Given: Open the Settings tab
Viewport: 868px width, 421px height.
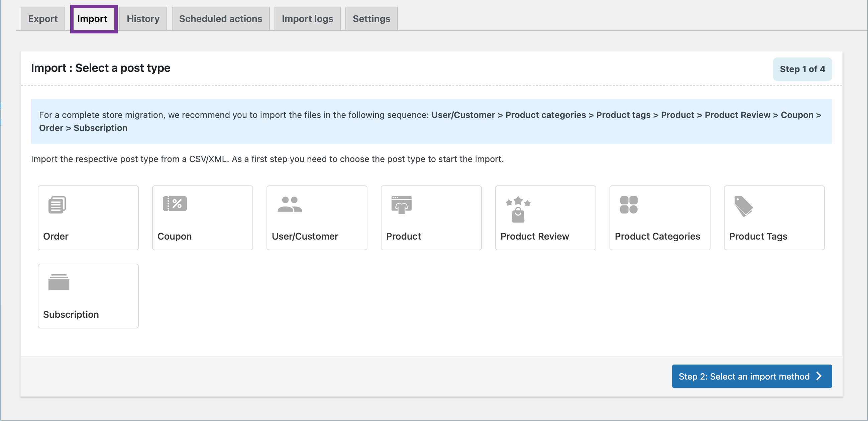Looking at the screenshot, I should point(371,19).
